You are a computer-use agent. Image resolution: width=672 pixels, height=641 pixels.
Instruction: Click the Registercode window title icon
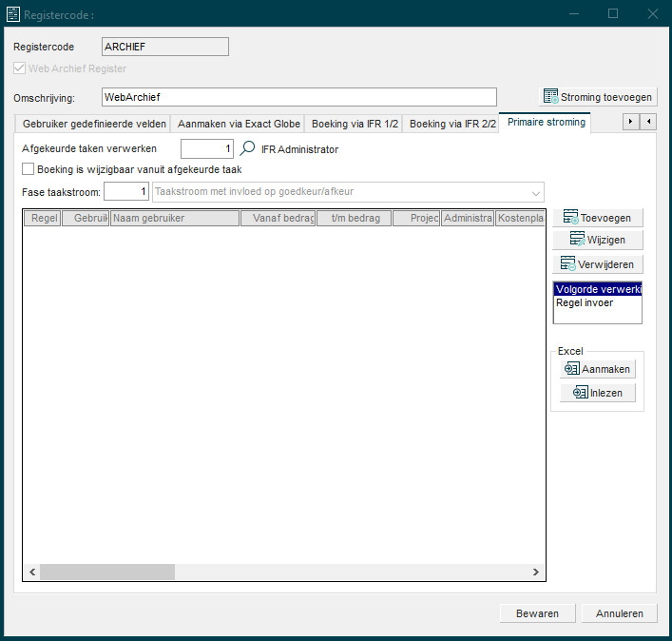tap(14, 14)
